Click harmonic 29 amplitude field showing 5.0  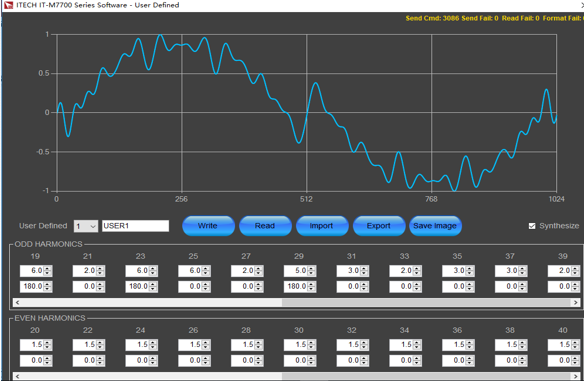coord(296,271)
